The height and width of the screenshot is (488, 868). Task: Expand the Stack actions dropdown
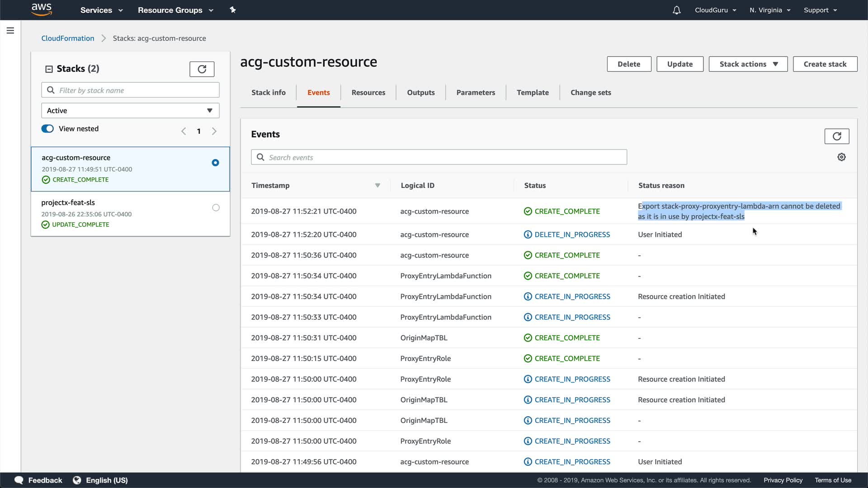[x=748, y=64]
